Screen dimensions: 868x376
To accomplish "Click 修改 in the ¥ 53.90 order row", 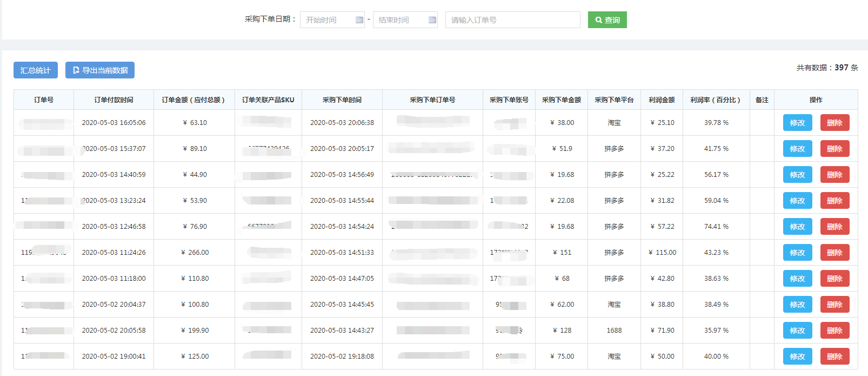I will (798, 201).
